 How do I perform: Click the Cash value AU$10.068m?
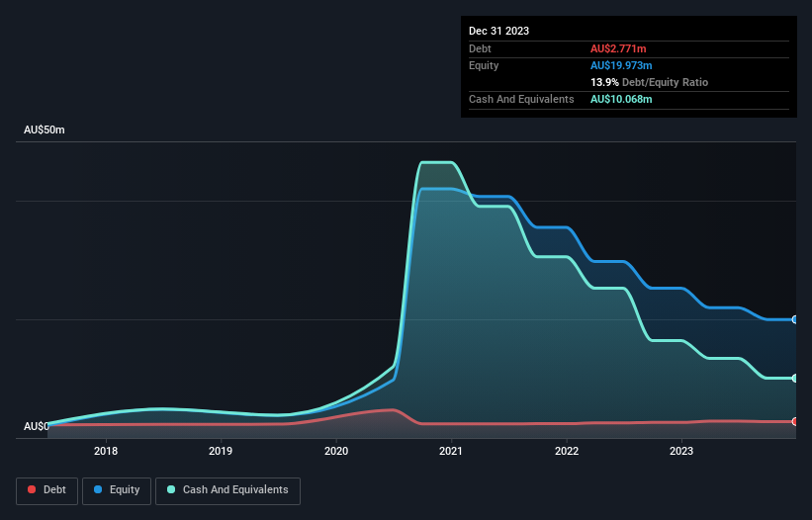pos(621,99)
